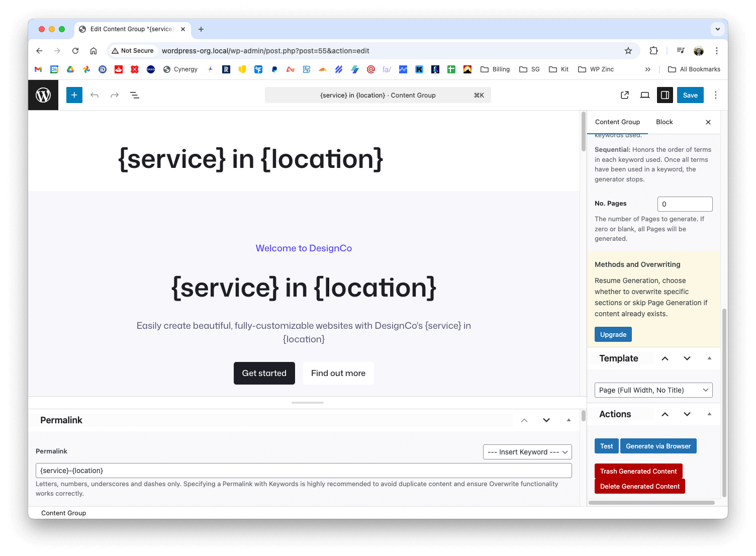Move the Template panel down
The height and width of the screenshot is (556, 756).
[x=687, y=358]
